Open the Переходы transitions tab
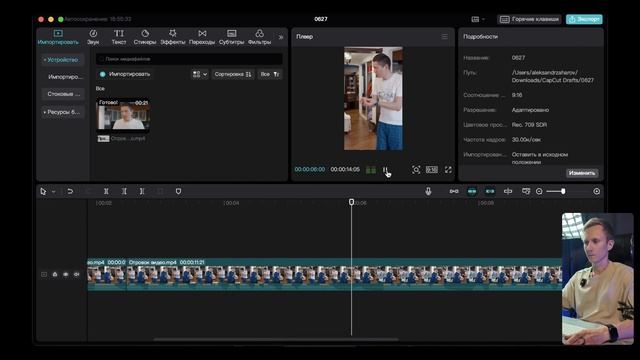Viewport: 640px width, 360px height. coord(202,37)
